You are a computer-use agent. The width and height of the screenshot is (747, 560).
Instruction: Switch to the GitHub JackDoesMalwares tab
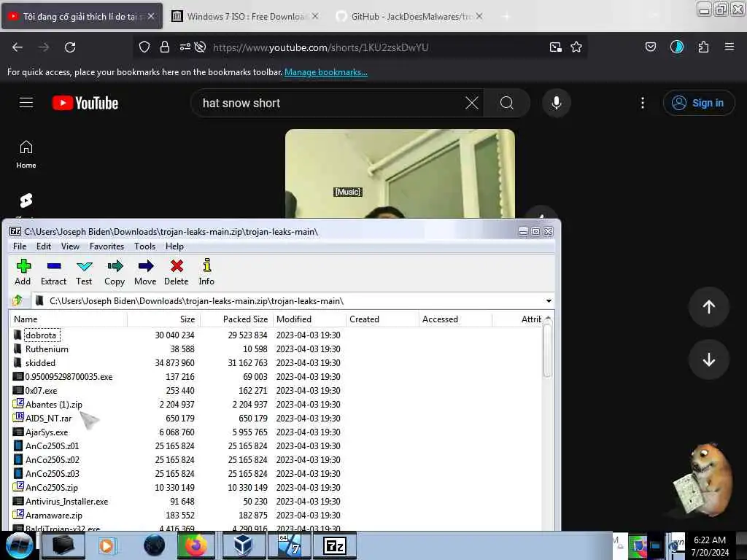tap(410, 16)
